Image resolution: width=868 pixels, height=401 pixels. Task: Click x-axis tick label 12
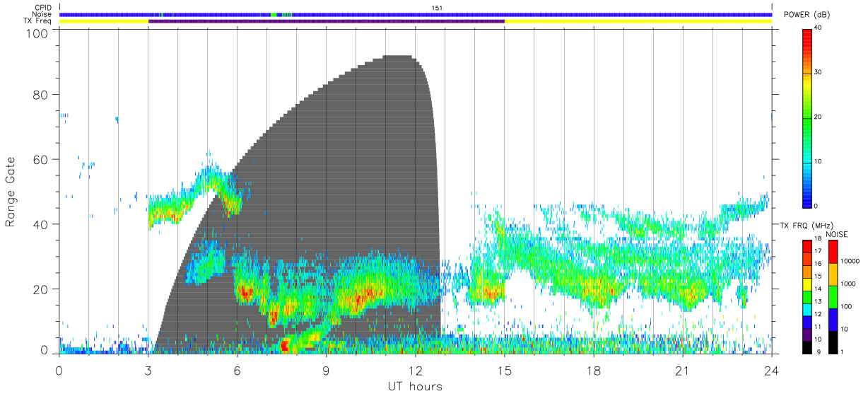[415, 370]
